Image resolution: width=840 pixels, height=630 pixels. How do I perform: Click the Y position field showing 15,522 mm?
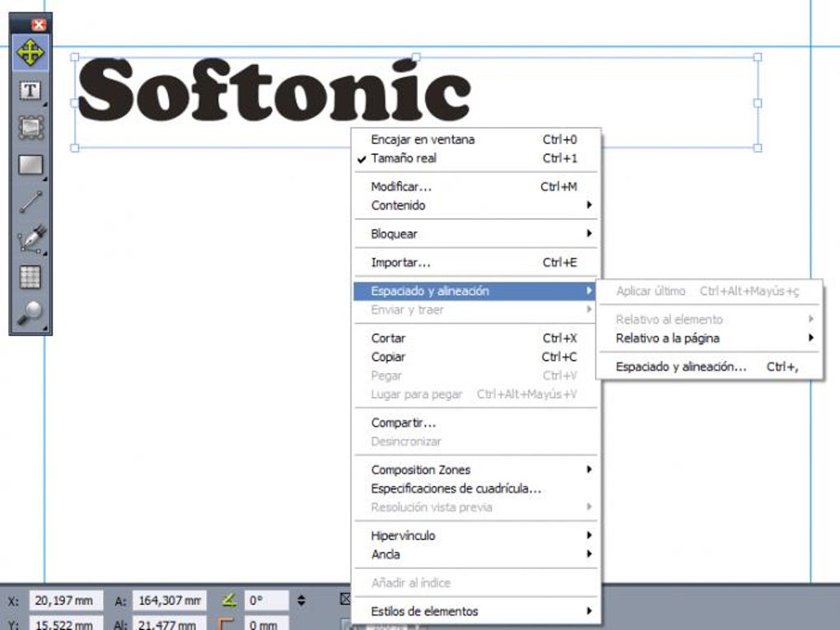pyautogui.click(x=65, y=623)
